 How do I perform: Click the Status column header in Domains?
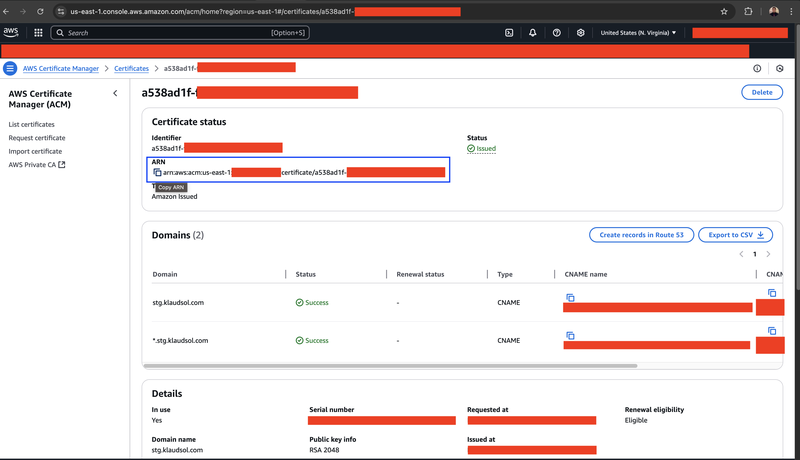[306, 274]
